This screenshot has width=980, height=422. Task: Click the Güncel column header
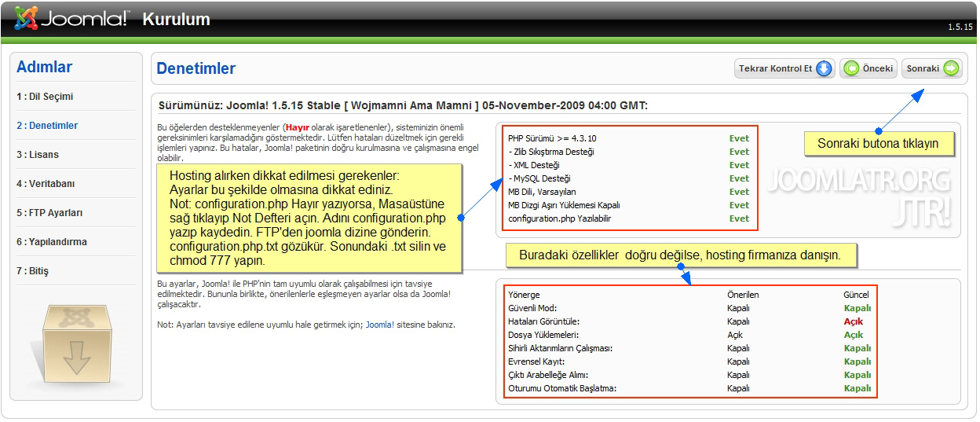(x=856, y=295)
